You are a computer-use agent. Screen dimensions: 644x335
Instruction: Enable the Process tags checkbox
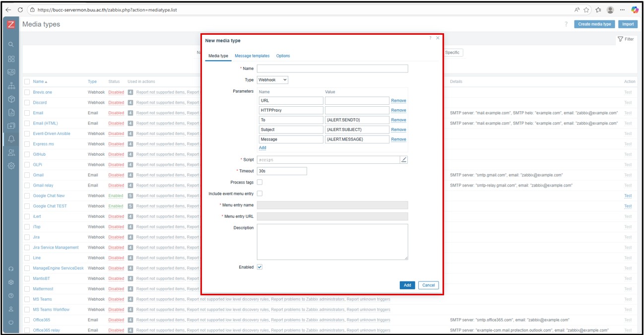pyautogui.click(x=259, y=182)
